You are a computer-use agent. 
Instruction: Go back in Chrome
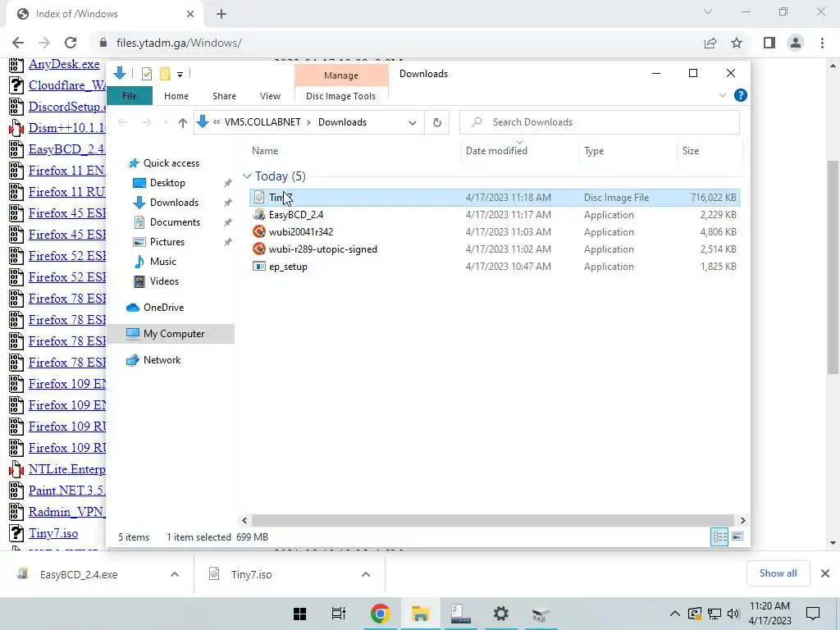click(x=18, y=43)
